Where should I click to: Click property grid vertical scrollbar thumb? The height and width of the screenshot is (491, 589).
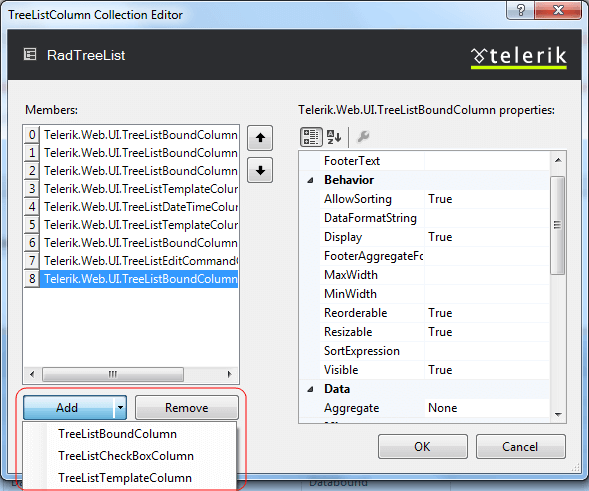(x=558, y=225)
